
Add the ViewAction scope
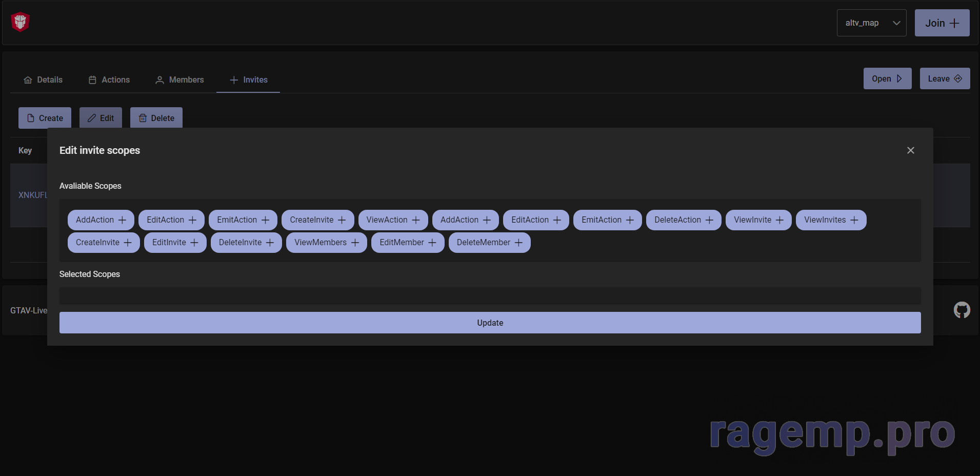393,220
